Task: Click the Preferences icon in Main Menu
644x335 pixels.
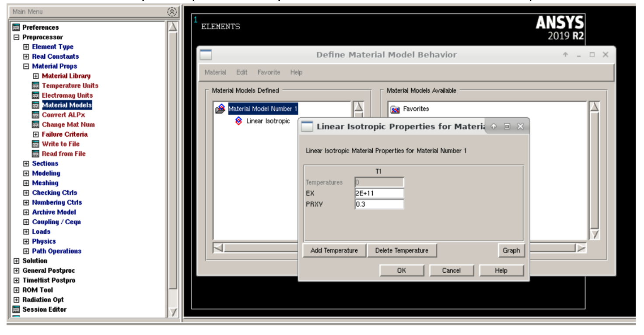Action: pos(17,27)
